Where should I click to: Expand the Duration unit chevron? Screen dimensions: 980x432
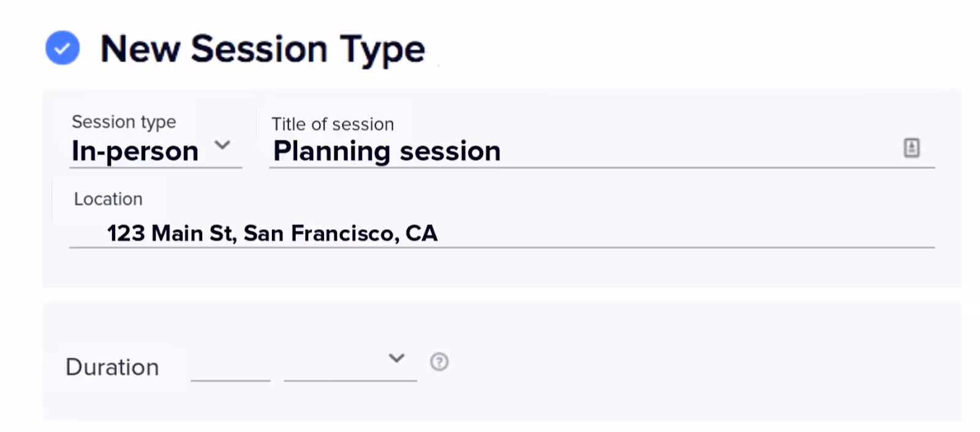pyautogui.click(x=397, y=358)
